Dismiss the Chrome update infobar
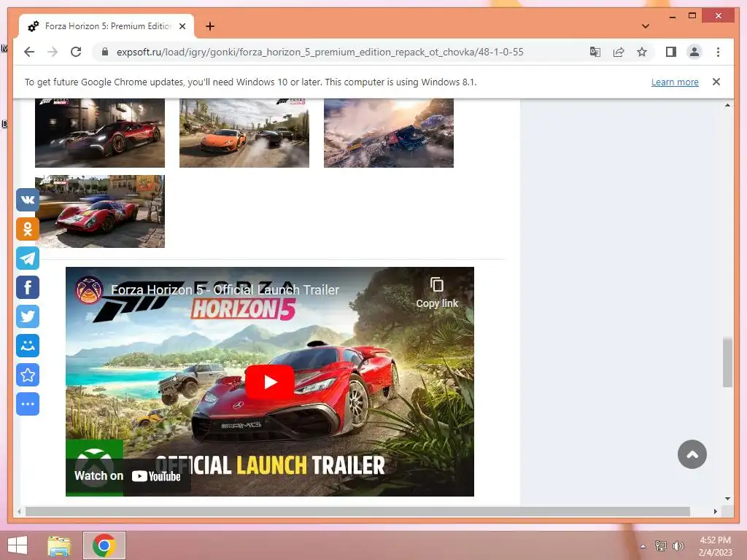Viewport: 747px width, 560px height. tap(716, 82)
